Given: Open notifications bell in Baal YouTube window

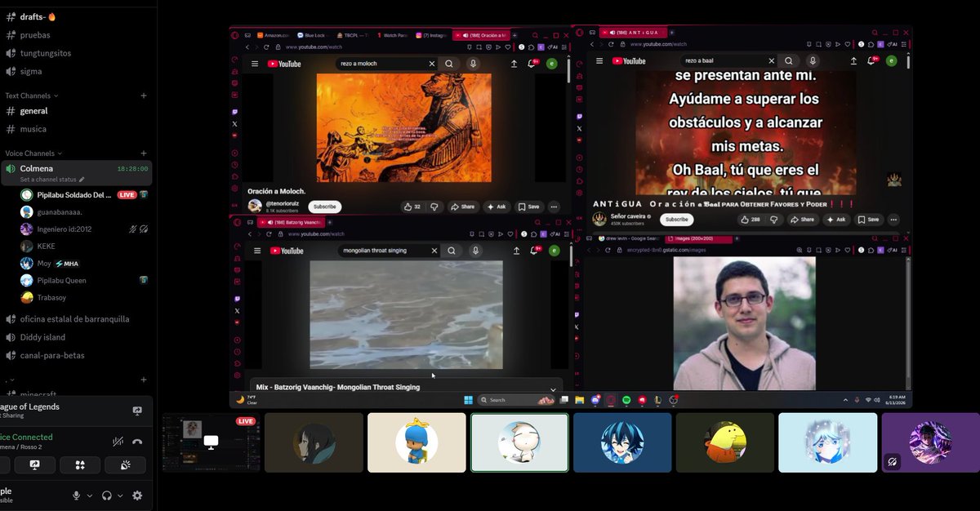Looking at the screenshot, I should click(x=872, y=60).
